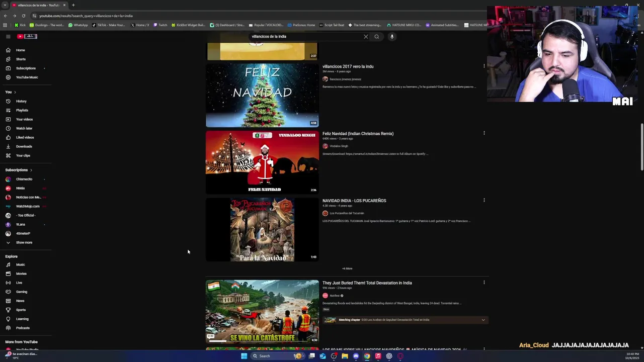Play the Feliz Navidad tree thumbnail video

point(262,95)
